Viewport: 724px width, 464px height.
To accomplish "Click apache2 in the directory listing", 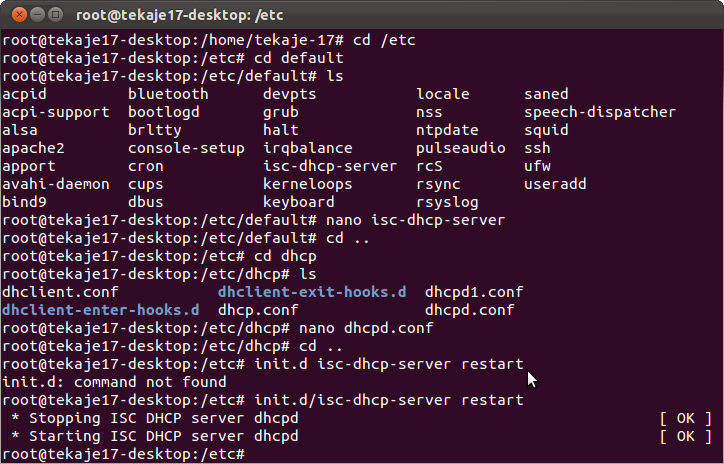I will (34, 148).
